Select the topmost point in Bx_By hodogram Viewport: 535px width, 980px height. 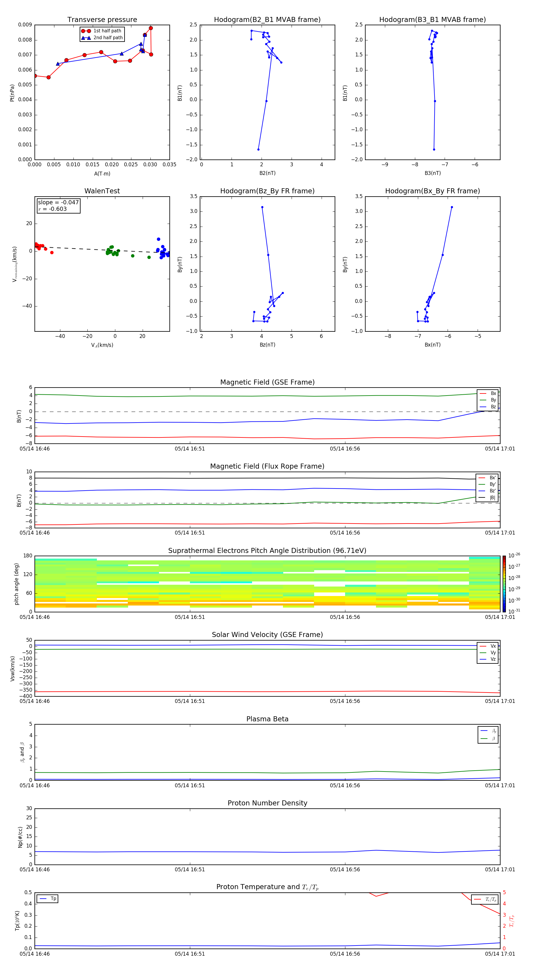click(451, 207)
